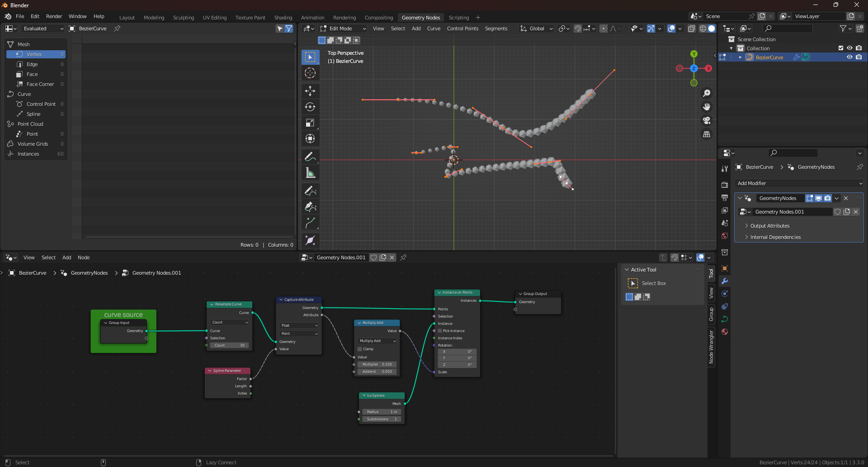Select Face domain in spreadsheet
This screenshot has width=868, height=467.
coord(32,74)
